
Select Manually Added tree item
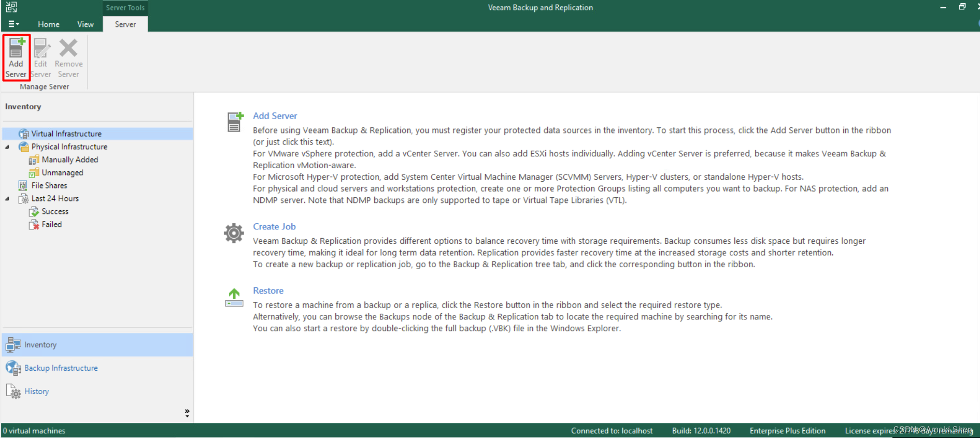[x=70, y=159]
